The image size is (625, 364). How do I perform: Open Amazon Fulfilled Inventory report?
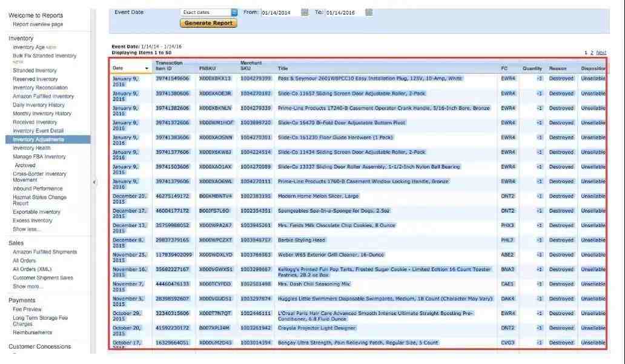pos(44,96)
